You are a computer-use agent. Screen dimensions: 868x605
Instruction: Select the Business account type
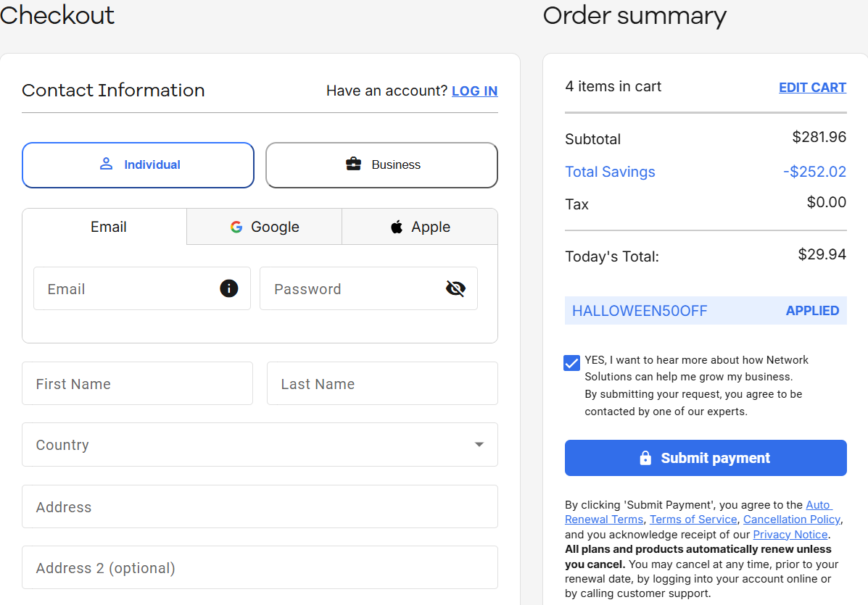click(x=381, y=164)
